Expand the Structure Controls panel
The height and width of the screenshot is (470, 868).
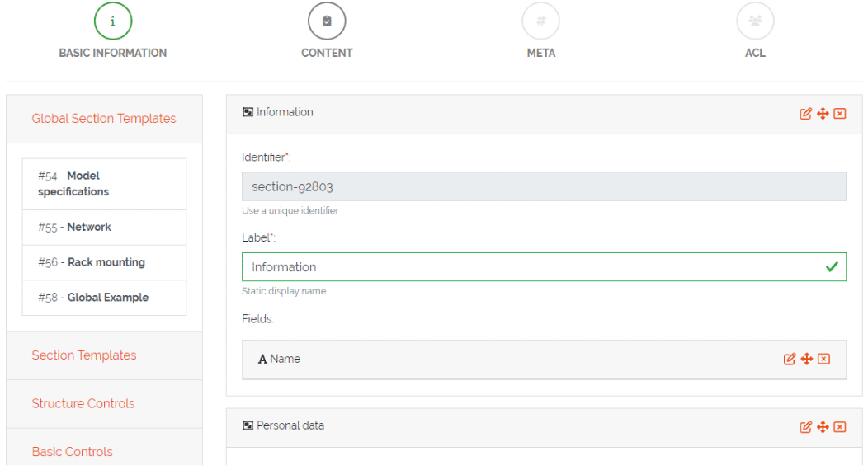[x=83, y=403]
